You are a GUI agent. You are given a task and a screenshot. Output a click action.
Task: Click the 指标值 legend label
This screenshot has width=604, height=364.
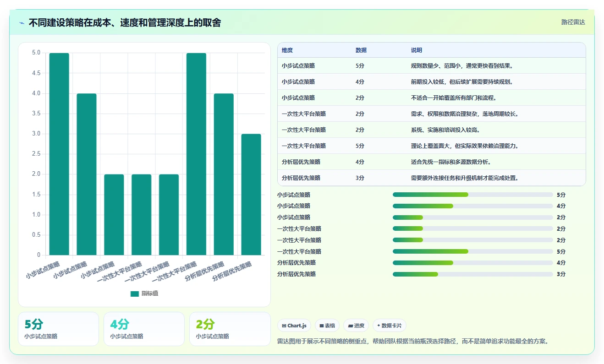coord(150,293)
